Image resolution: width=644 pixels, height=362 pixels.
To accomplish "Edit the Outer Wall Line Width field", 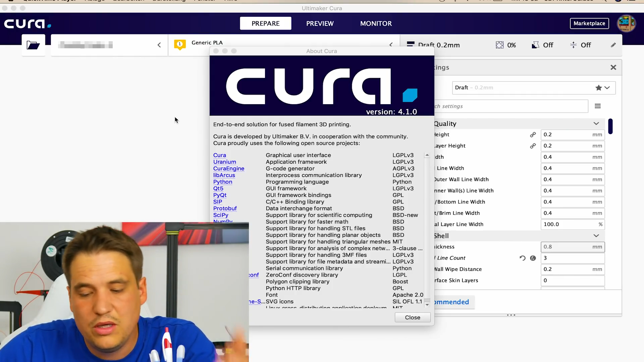I will point(573,180).
